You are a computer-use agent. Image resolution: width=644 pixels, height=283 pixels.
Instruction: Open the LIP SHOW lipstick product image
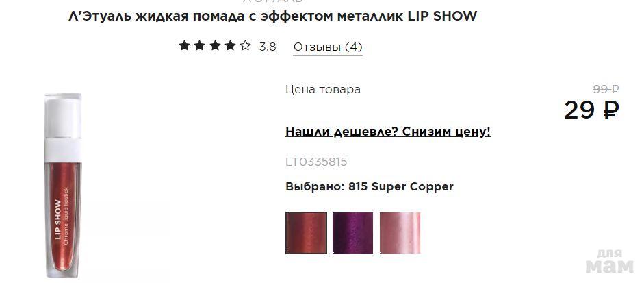click(63, 186)
